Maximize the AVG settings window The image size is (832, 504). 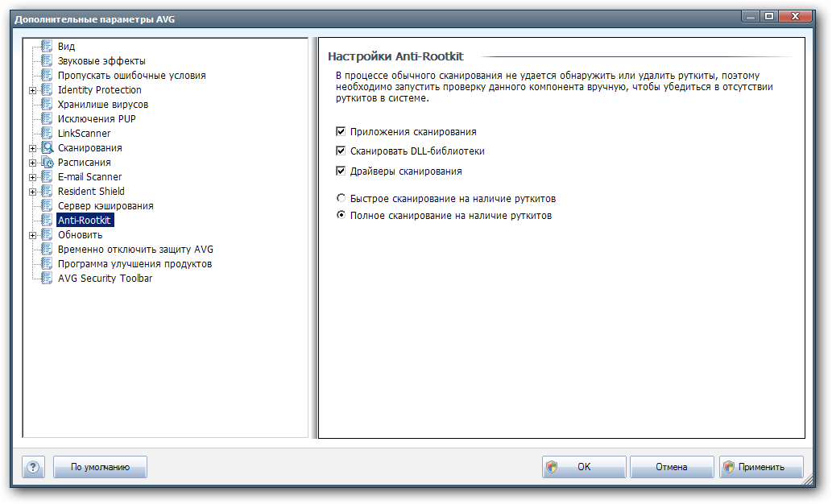769,17
